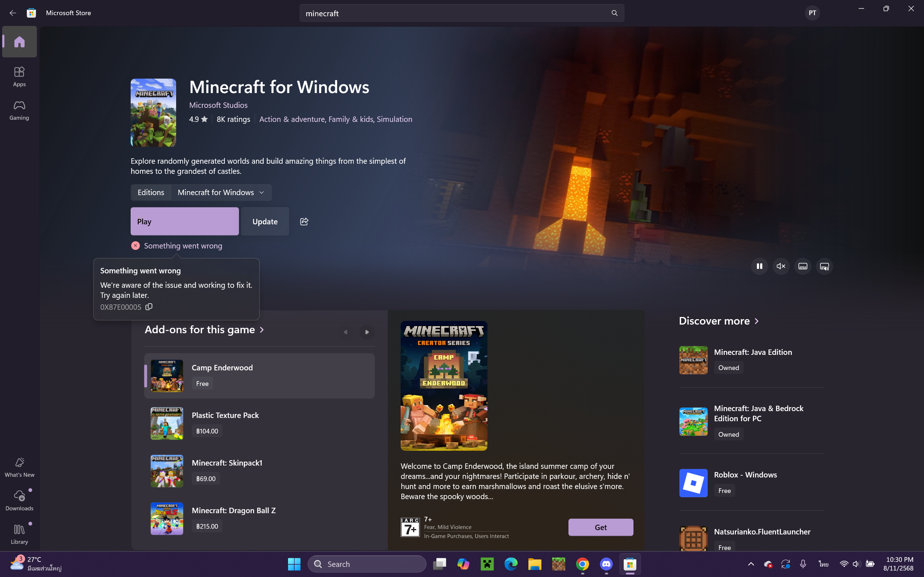Open the Library sidebar section
924x577 pixels.
tap(19, 534)
